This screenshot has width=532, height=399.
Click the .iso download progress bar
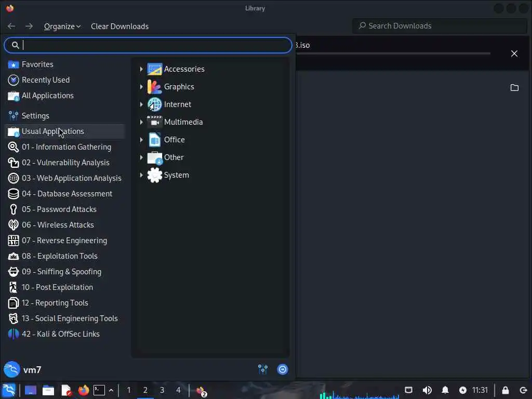tap(393, 54)
